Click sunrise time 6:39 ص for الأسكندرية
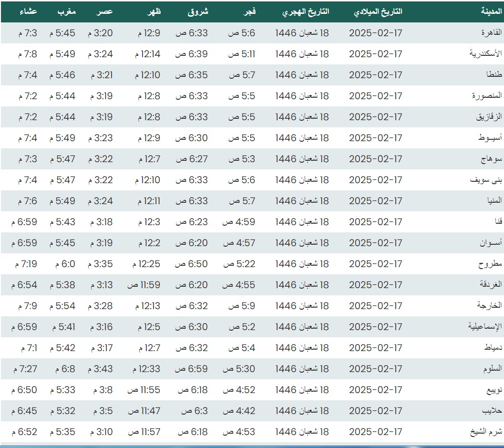 [192, 54]
